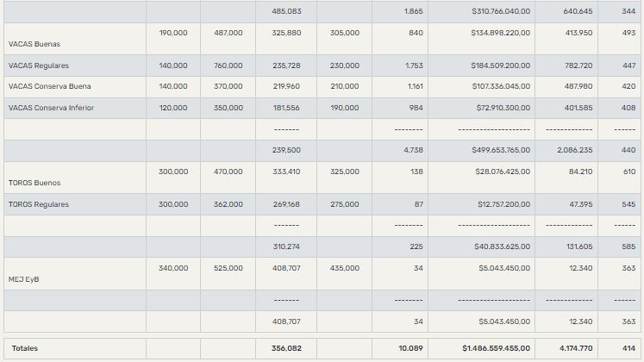Select the 2.086.235 kilos subtotal cell
This screenshot has width=644, height=362.
(572, 150)
